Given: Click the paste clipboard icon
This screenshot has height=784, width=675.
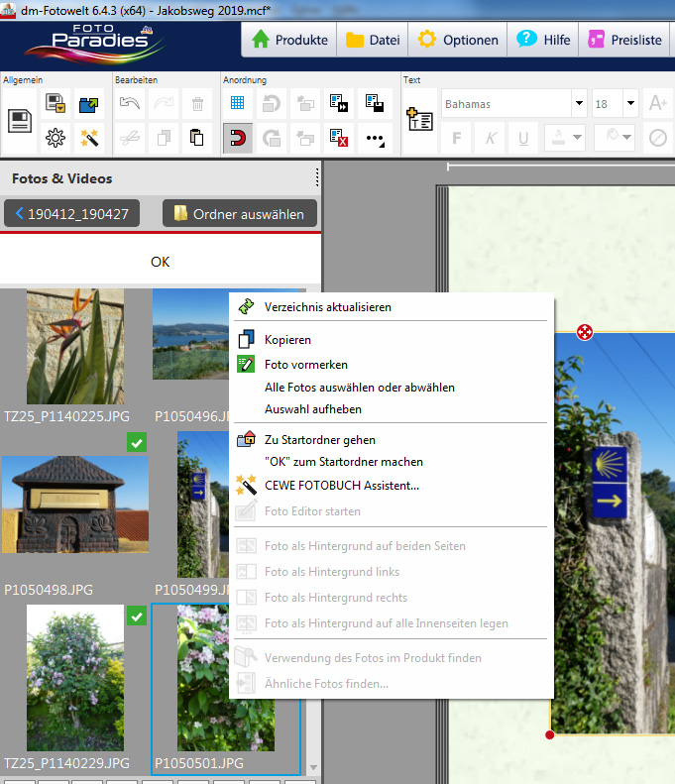Looking at the screenshot, I should (x=197, y=139).
